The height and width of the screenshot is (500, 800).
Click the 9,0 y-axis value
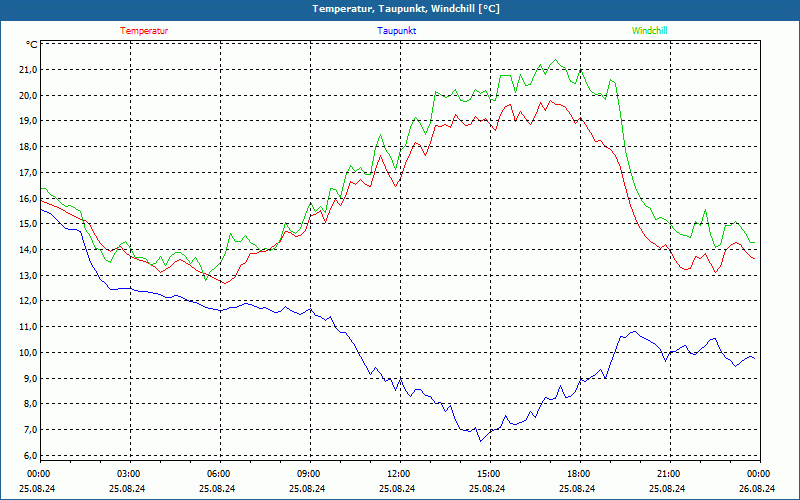point(29,379)
